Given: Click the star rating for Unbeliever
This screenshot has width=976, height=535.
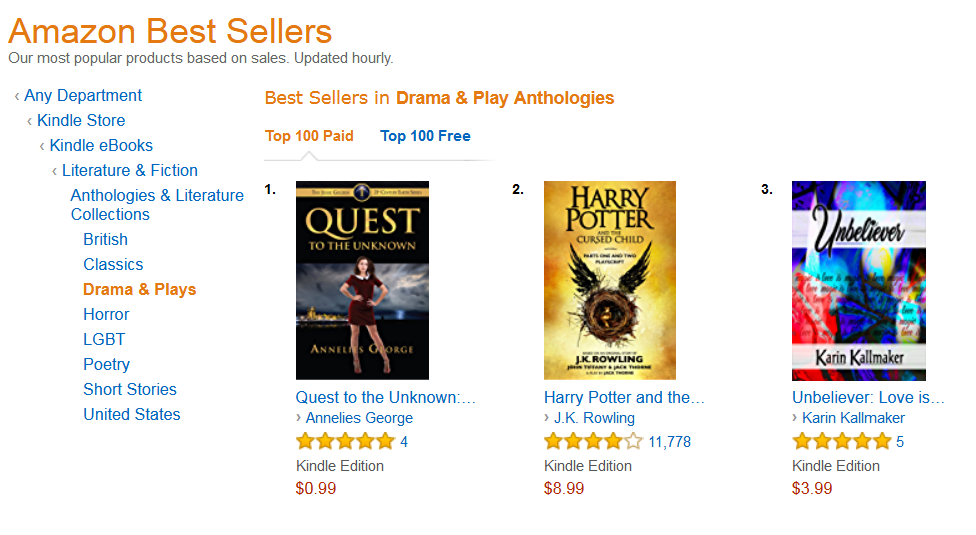Looking at the screenshot, I should pyautogui.click(x=841, y=442).
